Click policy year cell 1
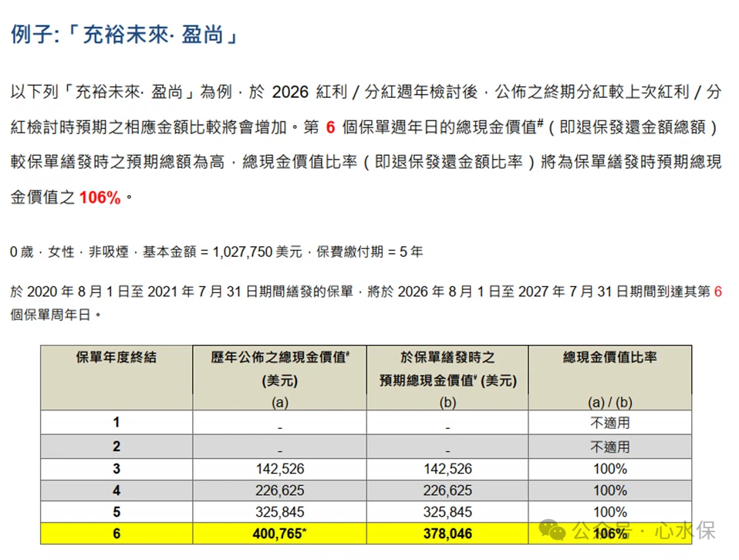739x560 pixels. pyautogui.click(x=116, y=423)
